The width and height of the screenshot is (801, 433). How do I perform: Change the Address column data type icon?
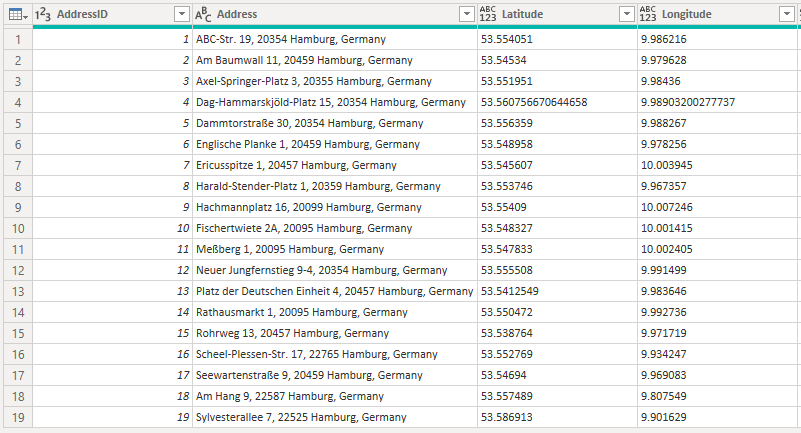pos(203,14)
